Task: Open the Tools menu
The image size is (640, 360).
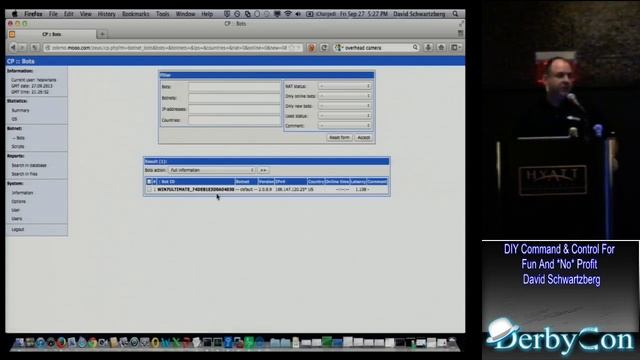Action: pyautogui.click(x=162, y=14)
